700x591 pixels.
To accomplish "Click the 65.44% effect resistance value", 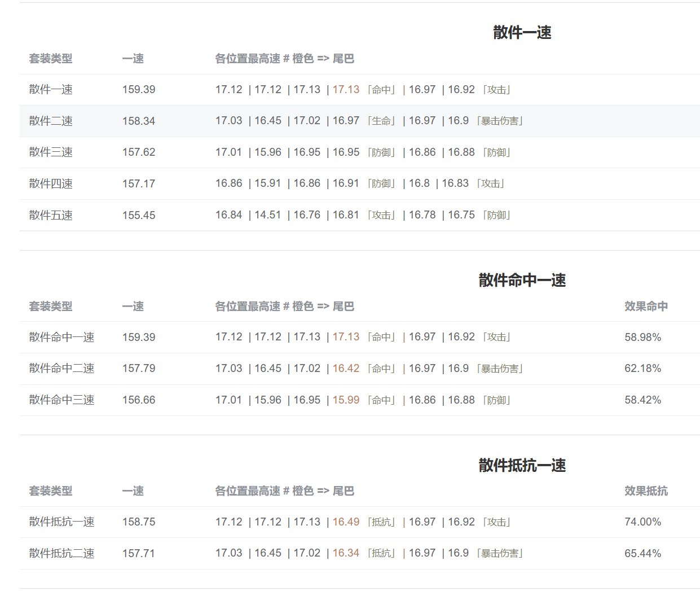I will (x=642, y=553).
